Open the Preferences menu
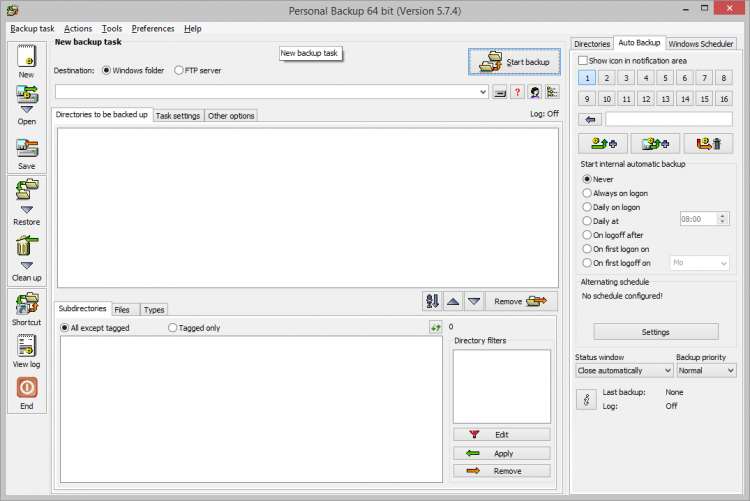The width and height of the screenshot is (750, 501). tap(153, 29)
